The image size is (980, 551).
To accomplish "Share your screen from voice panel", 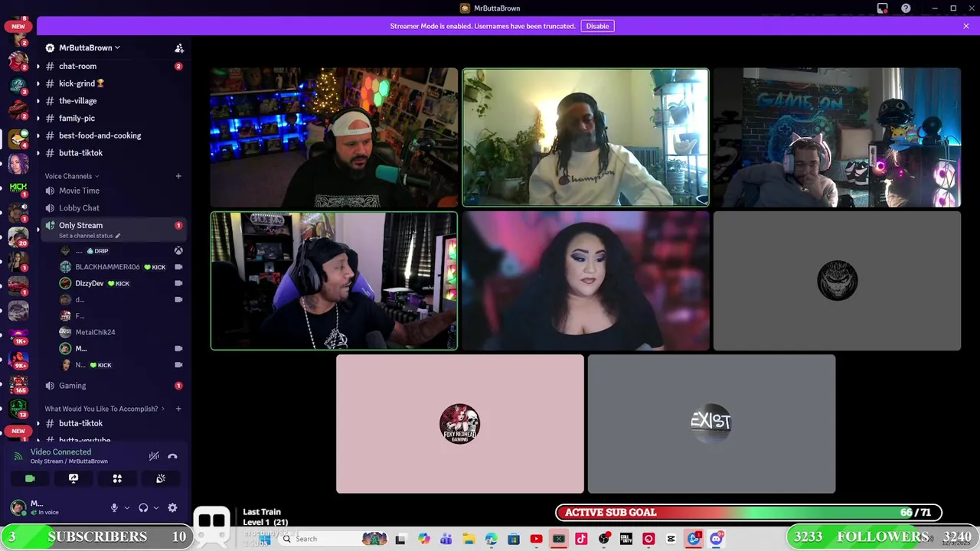I will pyautogui.click(x=73, y=478).
